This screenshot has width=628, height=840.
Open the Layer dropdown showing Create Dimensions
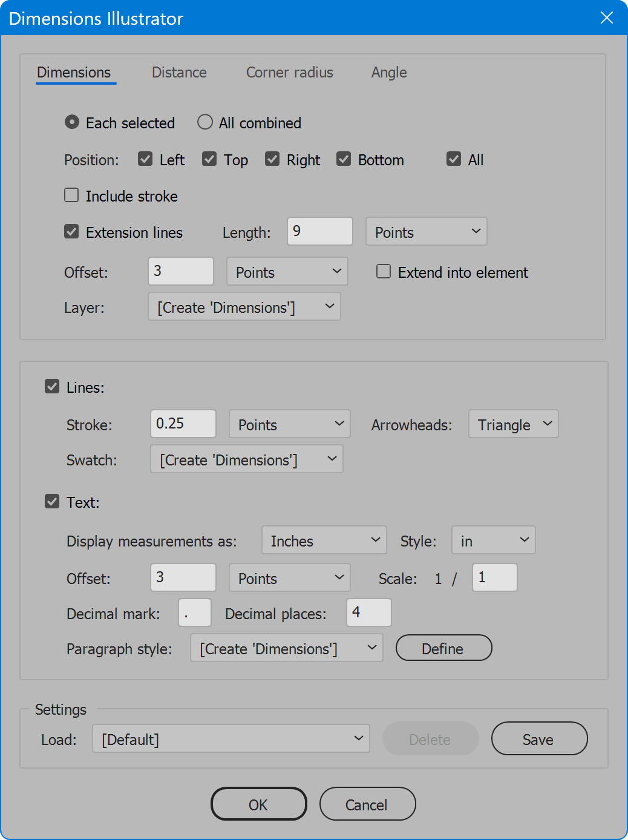pyautogui.click(x=244, y=307)
